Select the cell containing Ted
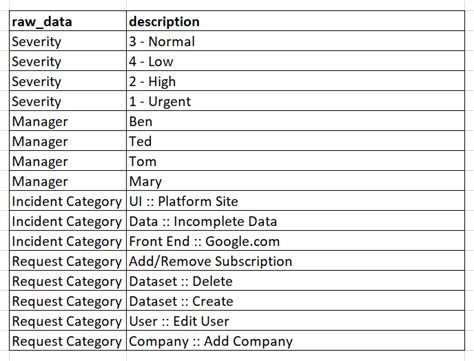The image size is (474, 361). coord(296,141)
